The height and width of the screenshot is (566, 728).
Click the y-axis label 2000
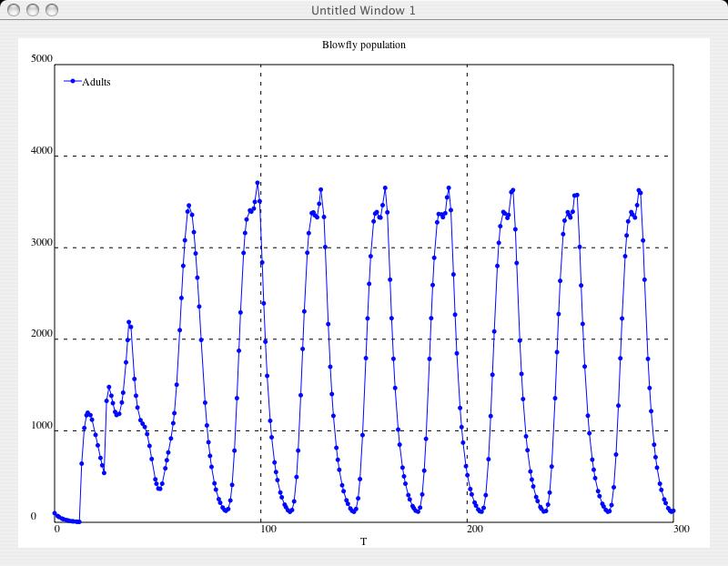pos(42,333)
